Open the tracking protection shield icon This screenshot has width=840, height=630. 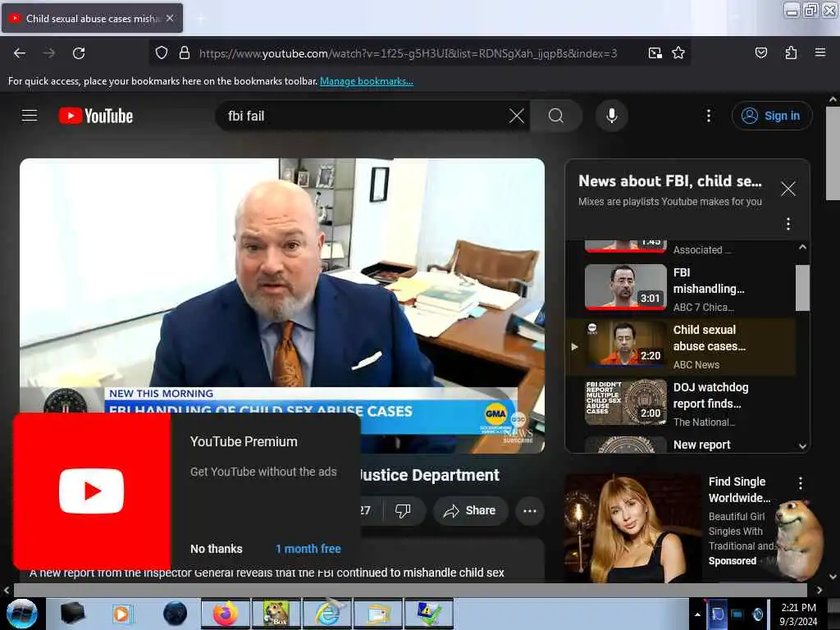[162, 53]
